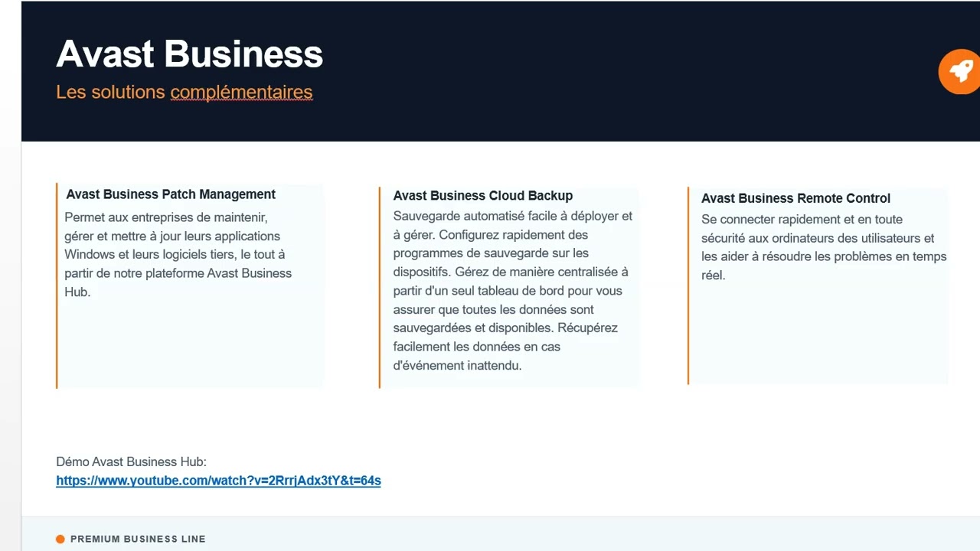The height and width of the screenshot is (551, 980).
Task: Select the Avast Business title
Action: (x=190, y=54)
